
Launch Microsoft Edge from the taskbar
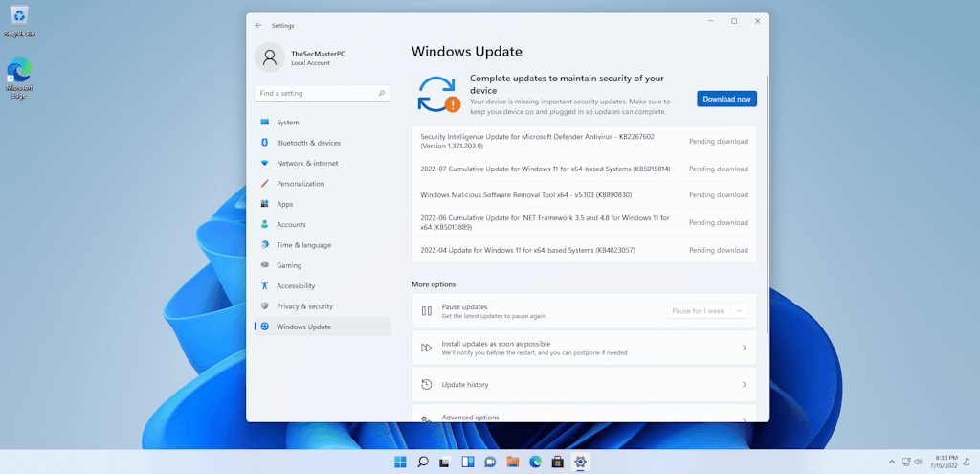535,463
